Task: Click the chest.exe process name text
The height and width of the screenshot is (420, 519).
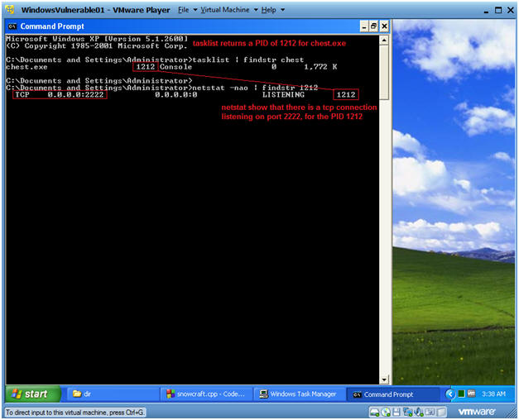Action: (x=26, y=67)
